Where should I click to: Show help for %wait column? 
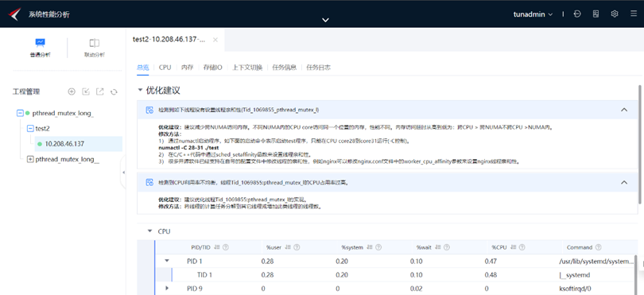[447, 247]
